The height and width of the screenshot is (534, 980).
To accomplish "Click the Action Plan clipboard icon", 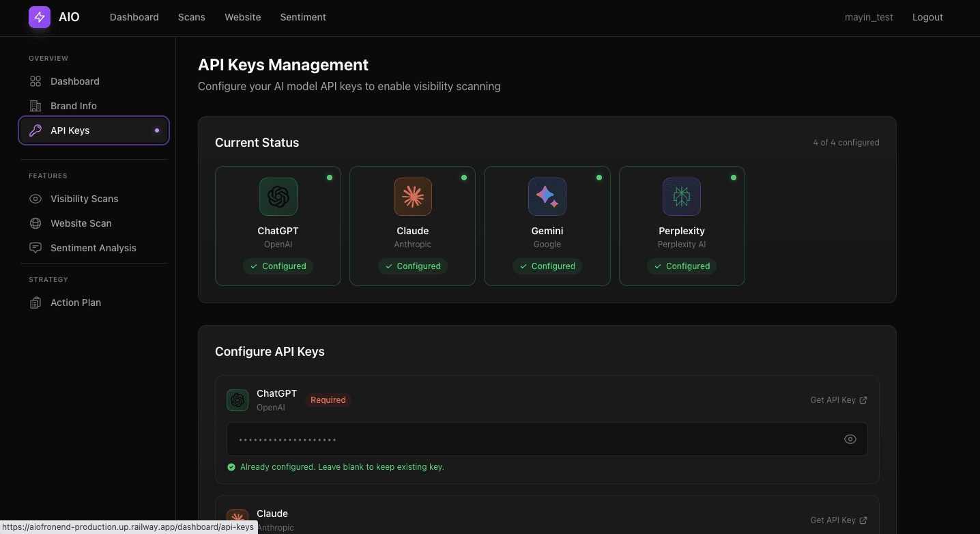I will click(35, 303).
